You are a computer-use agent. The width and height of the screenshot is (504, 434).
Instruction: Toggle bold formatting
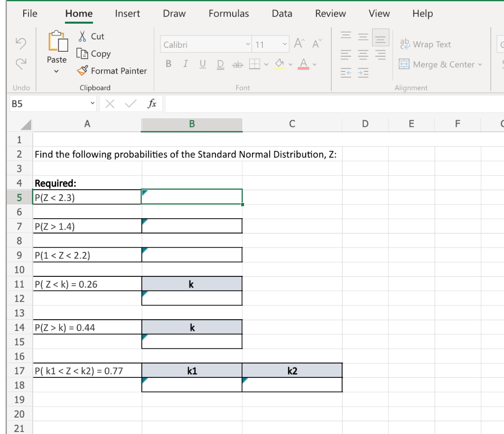coord(168,64)
